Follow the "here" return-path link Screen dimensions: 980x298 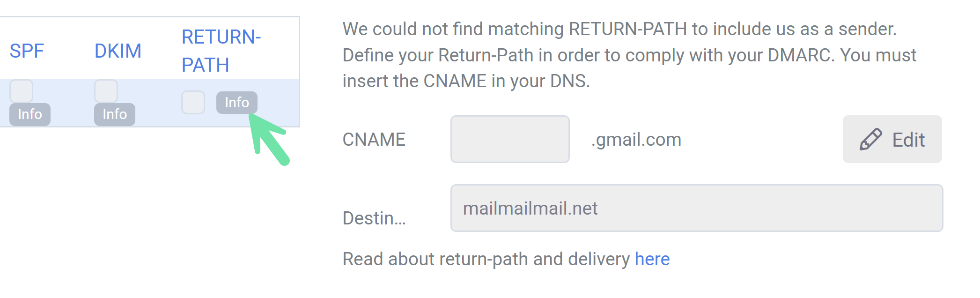pyautogui.click(x=652, y=259)
